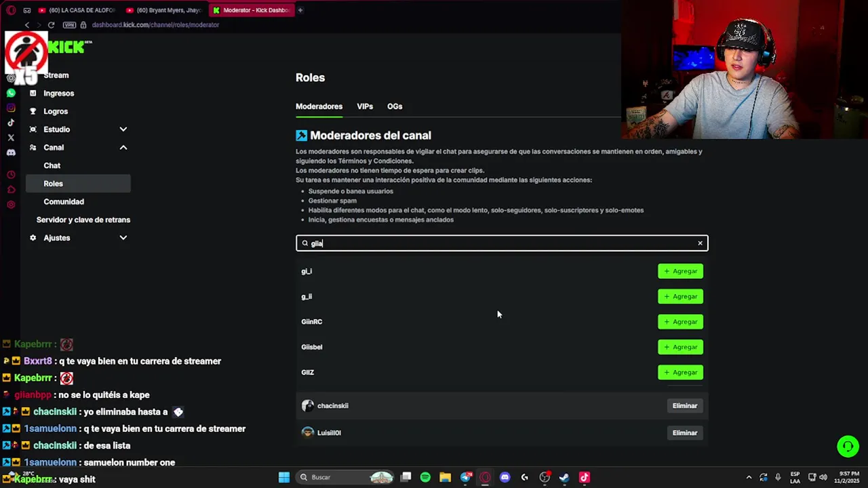Go back with the browser back arrow

tap(27, 25)
